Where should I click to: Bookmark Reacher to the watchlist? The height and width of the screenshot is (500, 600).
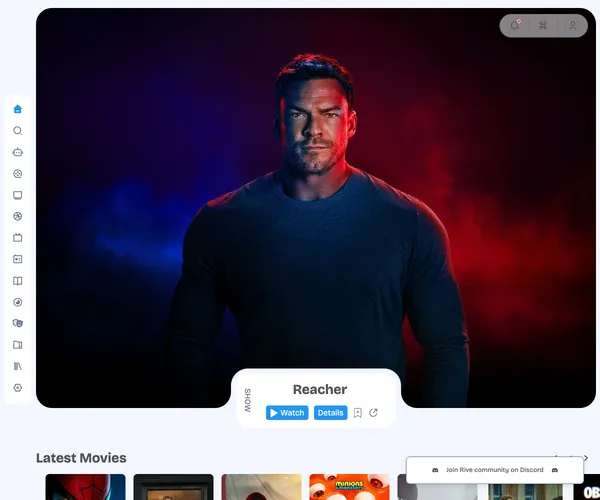coord(357,413)
